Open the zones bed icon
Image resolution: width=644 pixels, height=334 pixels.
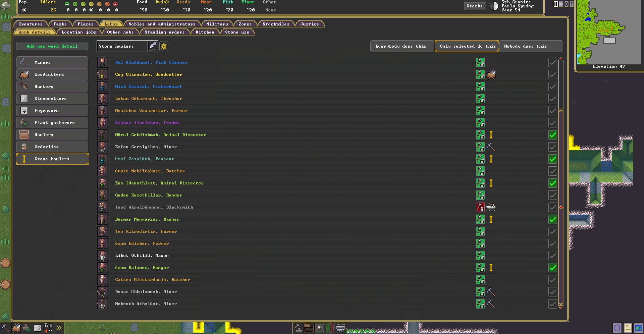pyautogui.click(x=309, y=328)
